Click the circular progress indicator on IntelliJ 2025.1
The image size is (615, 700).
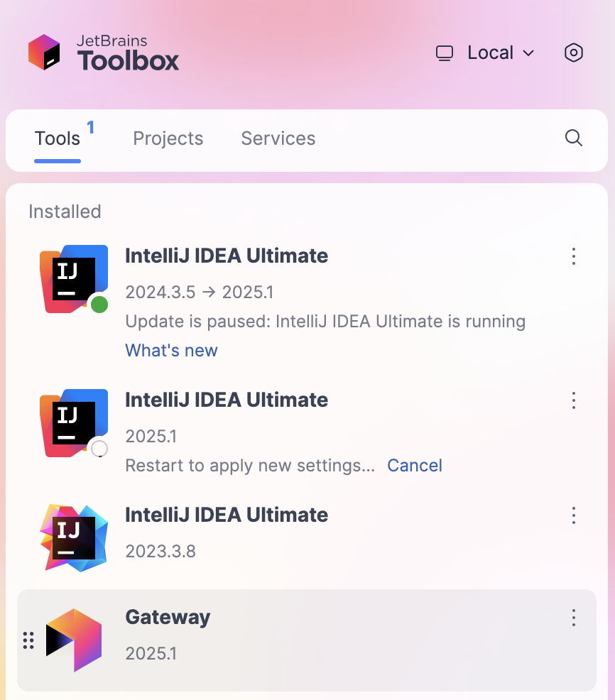98,447
